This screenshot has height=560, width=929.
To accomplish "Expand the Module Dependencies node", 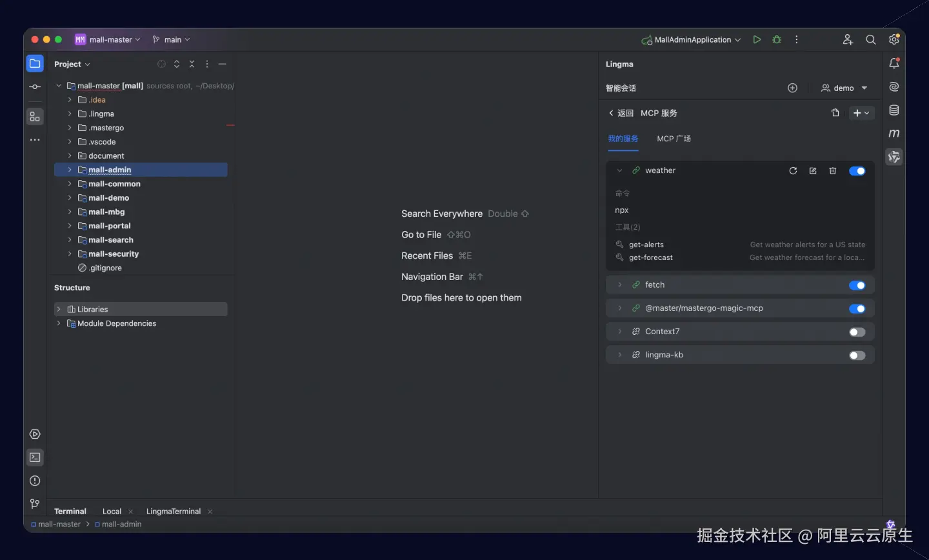I will point(59,323).
